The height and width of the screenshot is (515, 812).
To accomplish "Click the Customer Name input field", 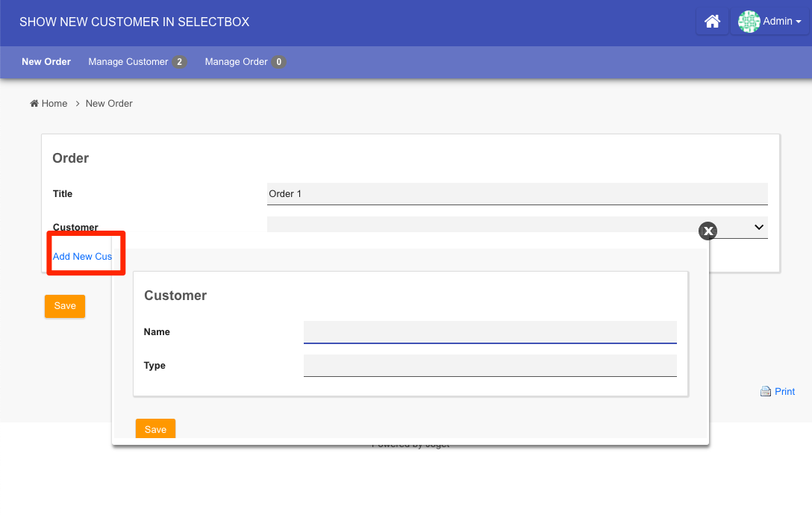I will point(490,332).
